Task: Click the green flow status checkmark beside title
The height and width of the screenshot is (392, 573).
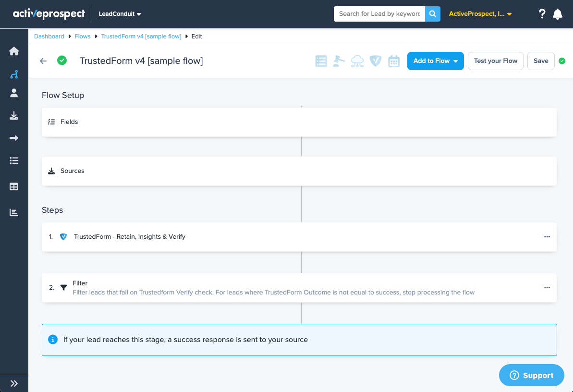Action: pyautogui.click(x=62, y=61)
